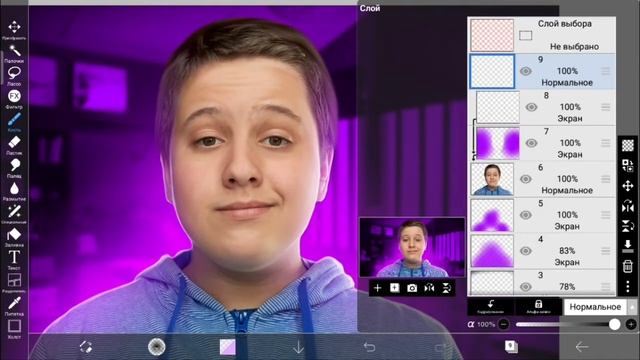The width and height of the screenshot is (640, 360).
Task: Tap vertical flip icon in right strip
Action: point(628,226)
